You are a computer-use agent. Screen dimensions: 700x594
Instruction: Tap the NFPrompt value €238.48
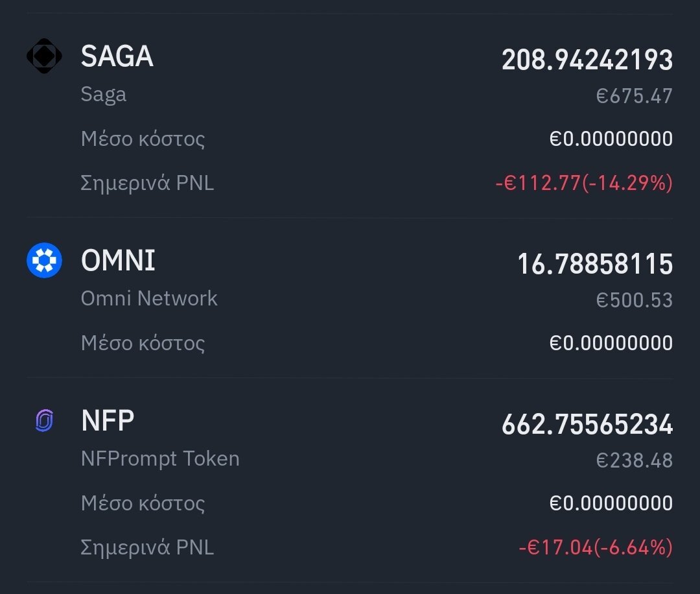tap(635, 460)
